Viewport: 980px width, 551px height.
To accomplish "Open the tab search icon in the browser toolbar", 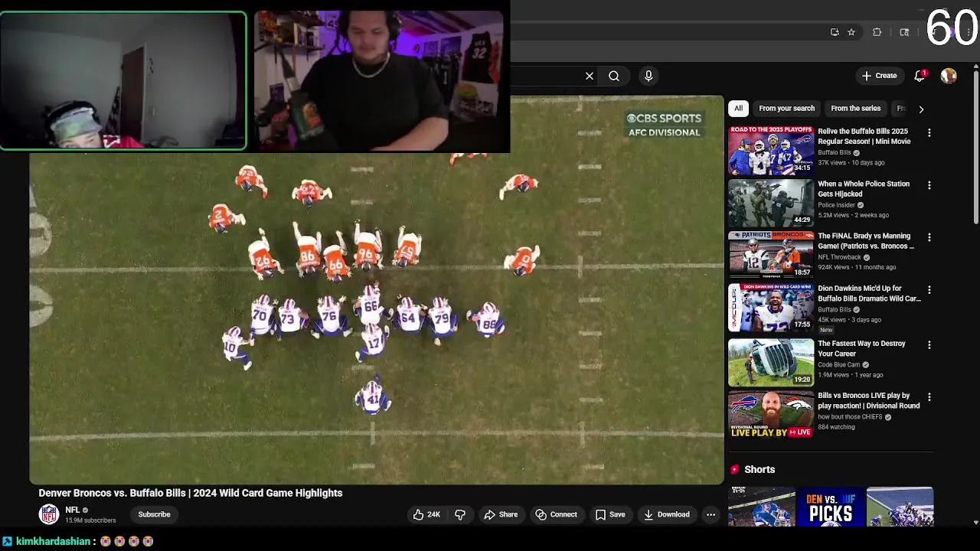I will [x=904, y=32].
